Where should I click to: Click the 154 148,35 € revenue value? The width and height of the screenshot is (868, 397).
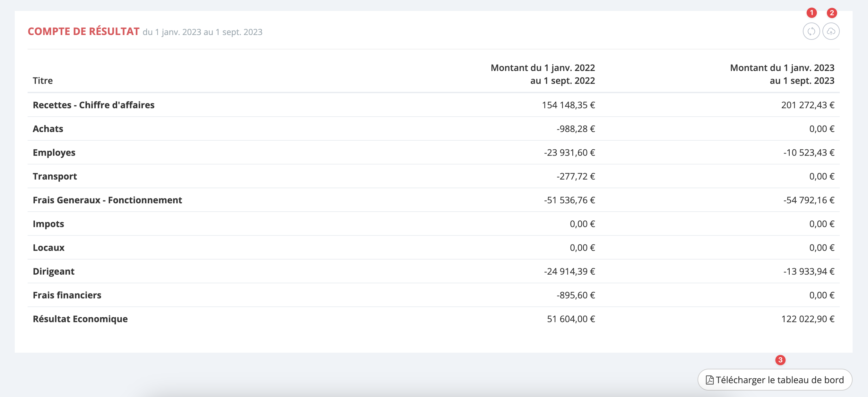568,105
